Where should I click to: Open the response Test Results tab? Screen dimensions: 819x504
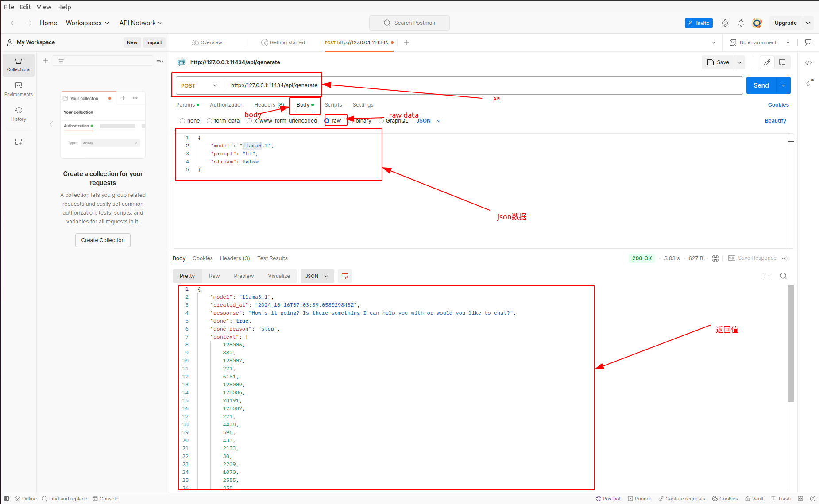[272, 258]
